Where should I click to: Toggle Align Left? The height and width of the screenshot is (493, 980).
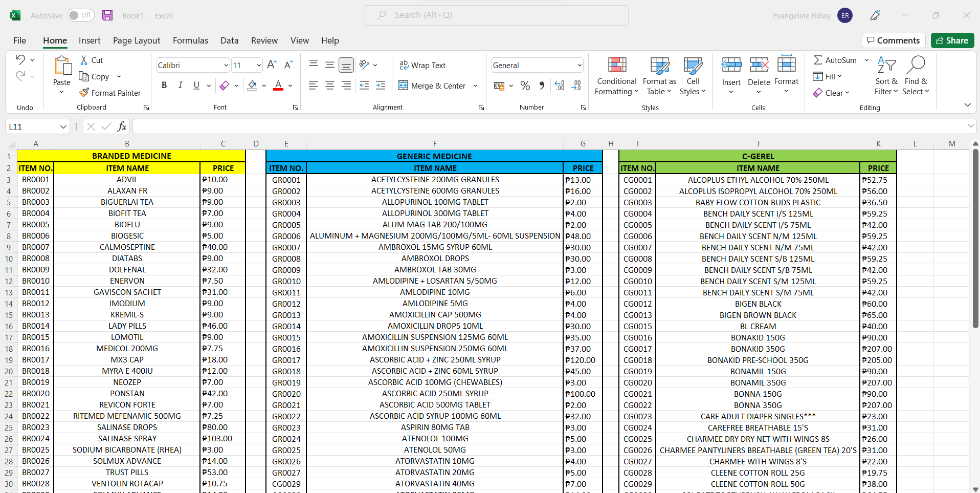point(314,85)
